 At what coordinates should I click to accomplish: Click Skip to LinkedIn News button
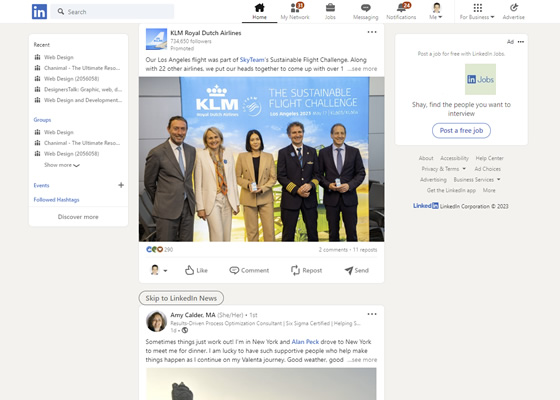tap(181, 298)
